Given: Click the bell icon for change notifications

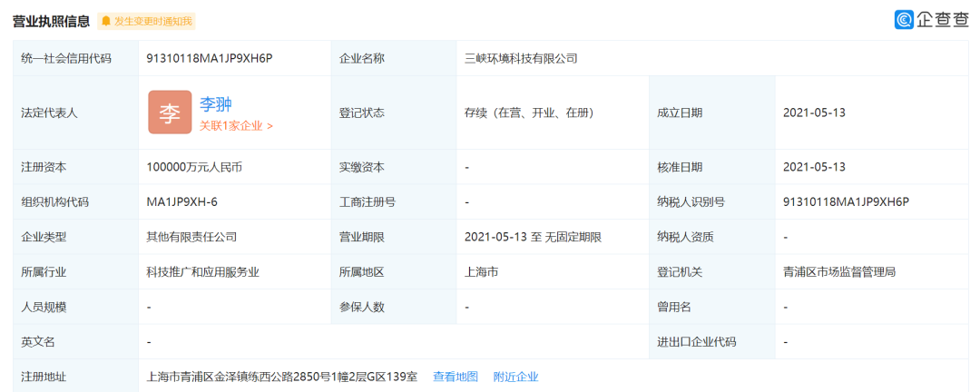Looking at the screenshot, I should (106, 21).
